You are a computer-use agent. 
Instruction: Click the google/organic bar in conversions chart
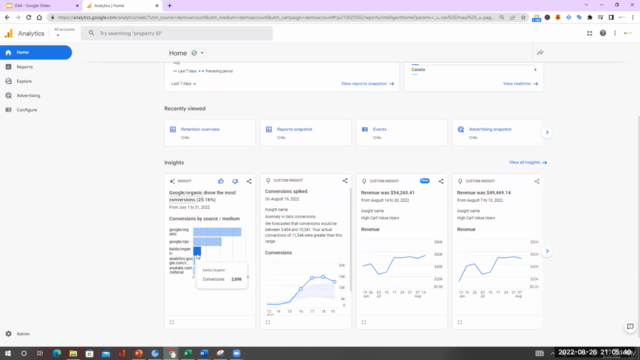pyautogui.click(x=217, y=232)
